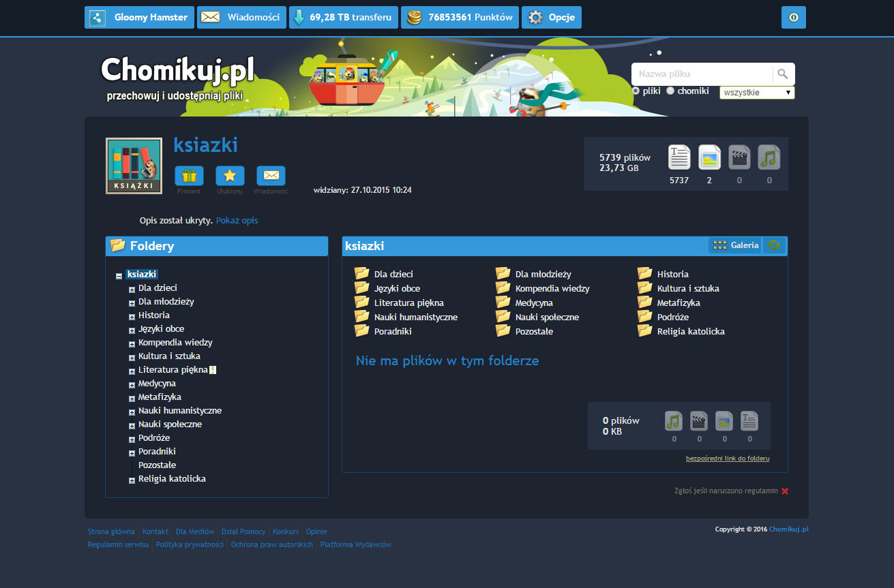This screenshot has height=588, width=894.
Task: Select Religia katolicka label in the Foldery tree
Action: point(172,479)
